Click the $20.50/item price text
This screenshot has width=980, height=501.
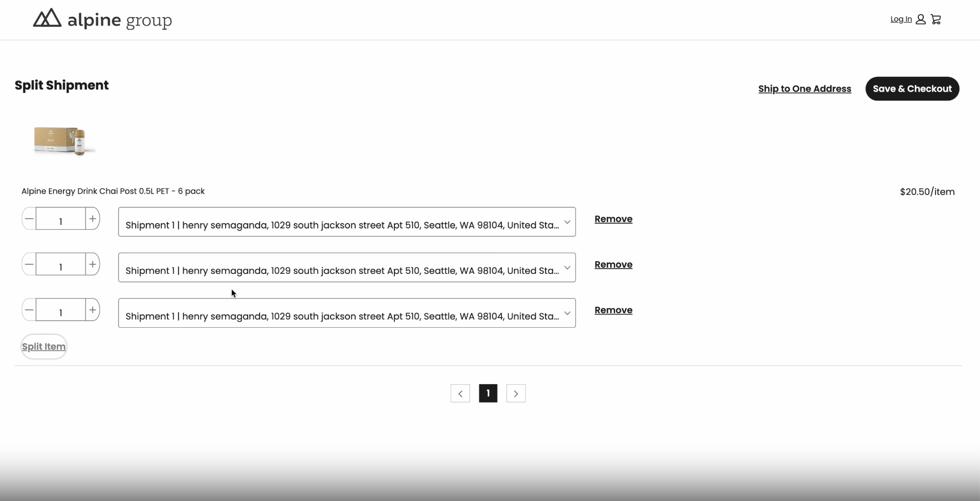(927, 192)
